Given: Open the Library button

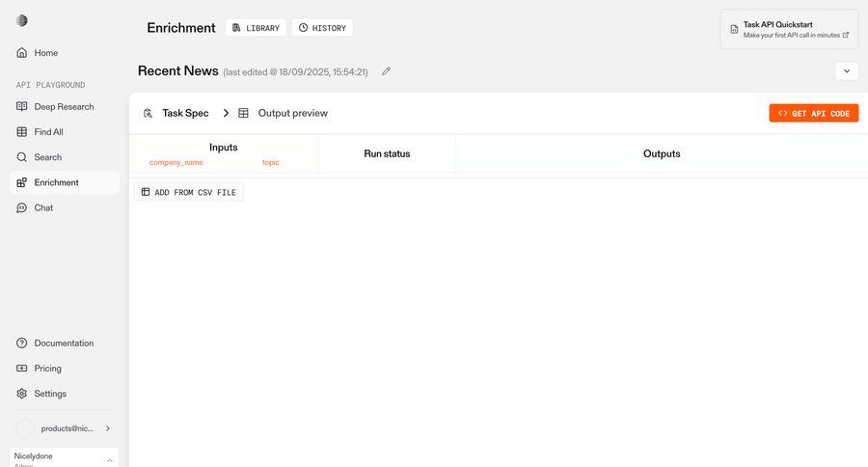Looking at the screenshot, I should [x=256, y=28].
